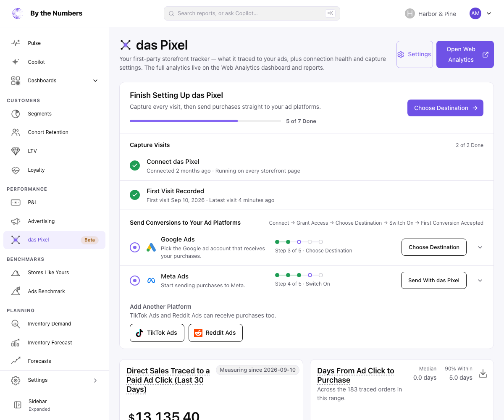Click the setup progress bar

(x=205, y=121)
